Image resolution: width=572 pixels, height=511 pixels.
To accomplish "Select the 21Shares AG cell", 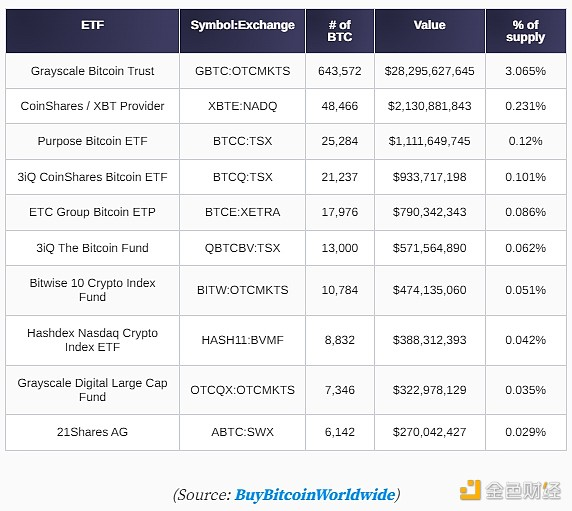I will [92, 432].
